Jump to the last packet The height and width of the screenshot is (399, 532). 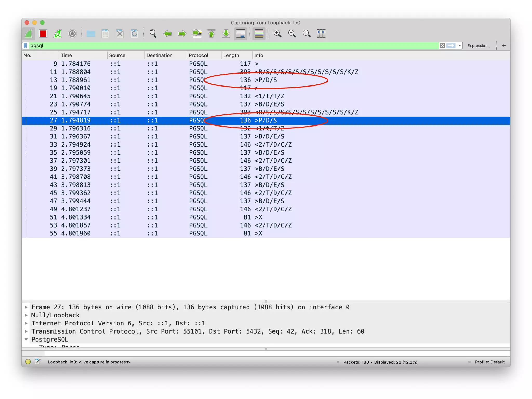226,34
